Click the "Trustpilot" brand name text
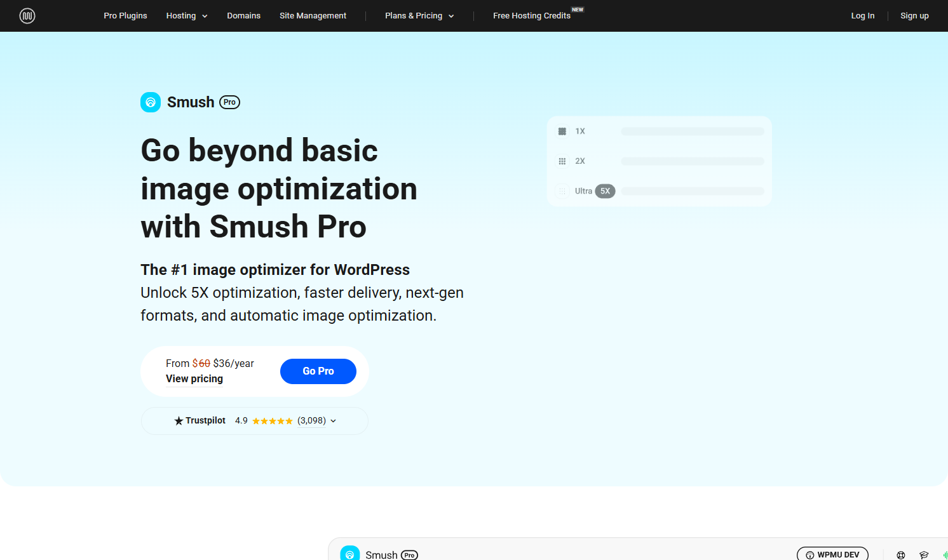This screenshot has width=948, height=560. click(x=205, y=421)
